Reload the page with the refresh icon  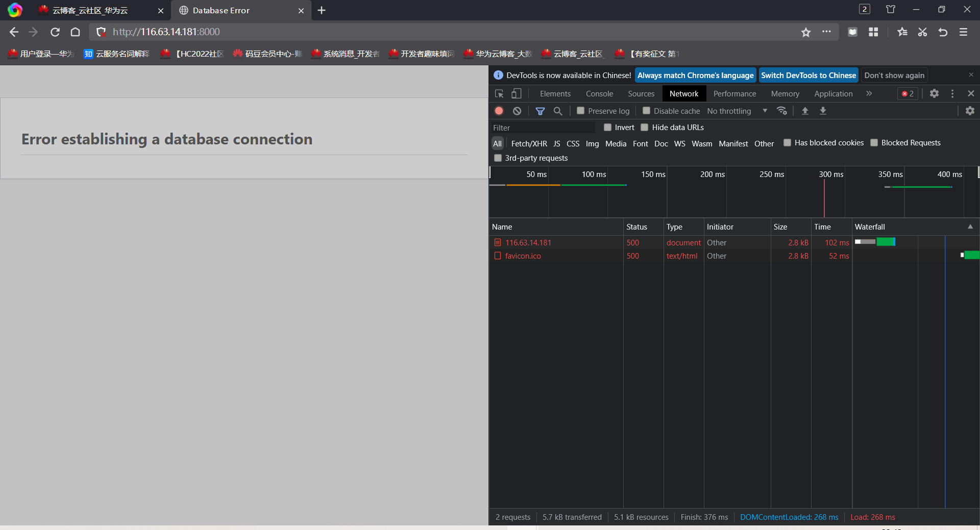55,32
